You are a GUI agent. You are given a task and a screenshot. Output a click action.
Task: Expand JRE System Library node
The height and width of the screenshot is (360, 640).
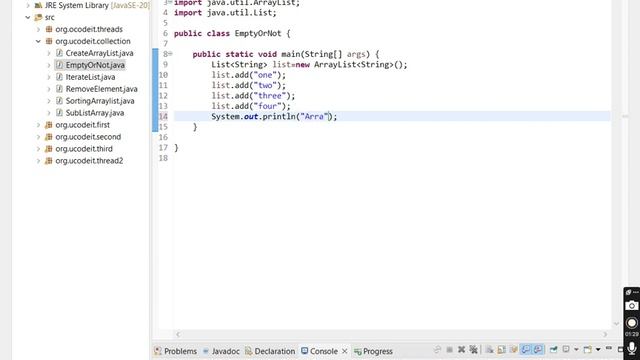coord(28,5)
